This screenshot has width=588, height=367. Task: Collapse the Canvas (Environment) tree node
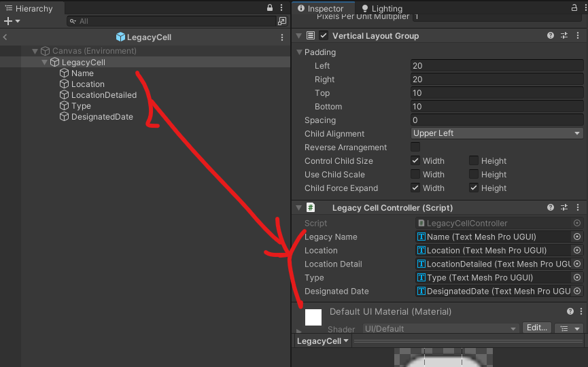35,51
